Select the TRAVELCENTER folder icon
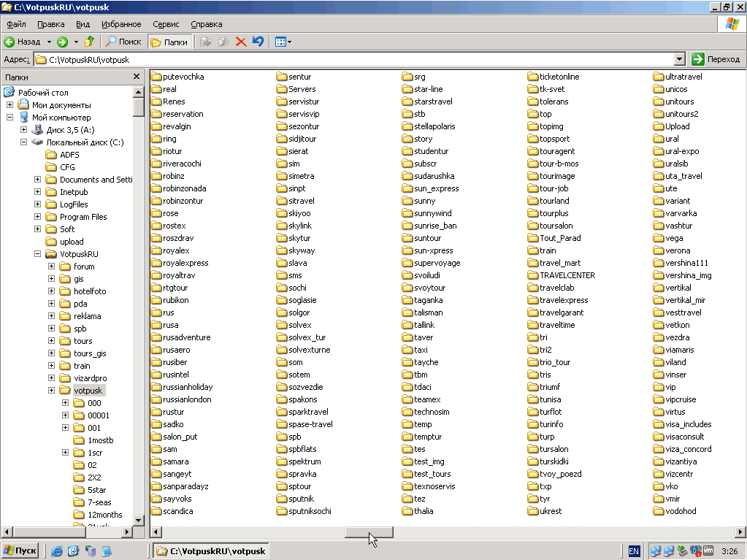This screenshot has height=560, width=747. point(533,275)
